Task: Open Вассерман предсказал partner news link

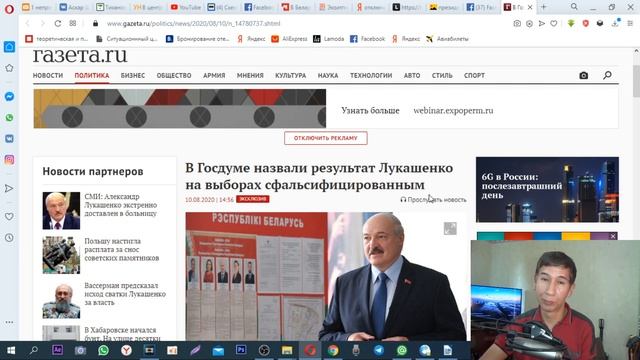Action: point(125,294)
